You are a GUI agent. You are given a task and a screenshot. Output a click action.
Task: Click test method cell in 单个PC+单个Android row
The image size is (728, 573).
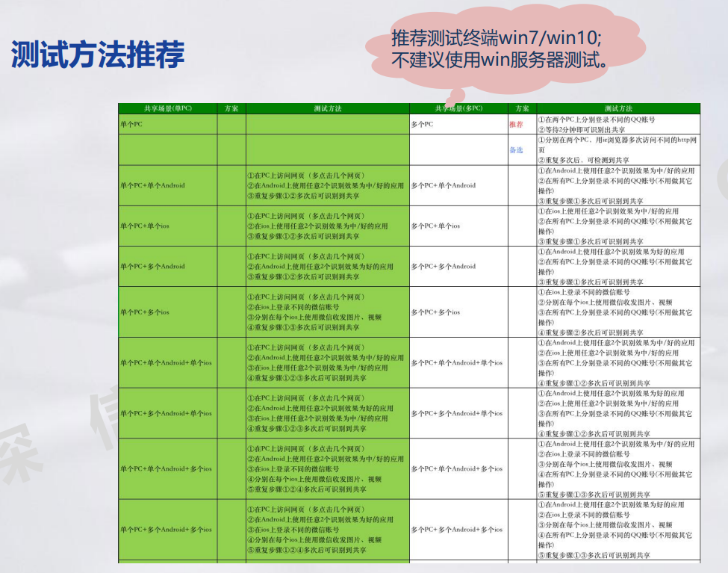327,185
